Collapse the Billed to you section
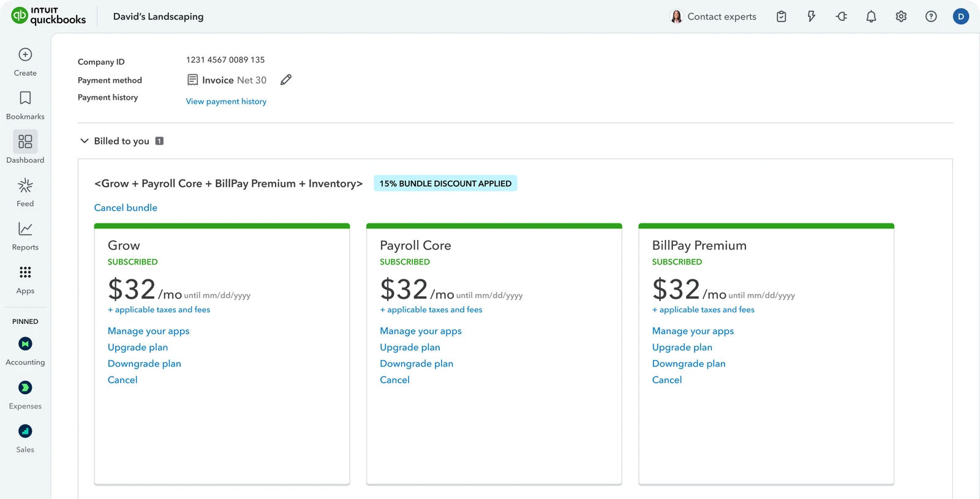 (x=85, y=141)
